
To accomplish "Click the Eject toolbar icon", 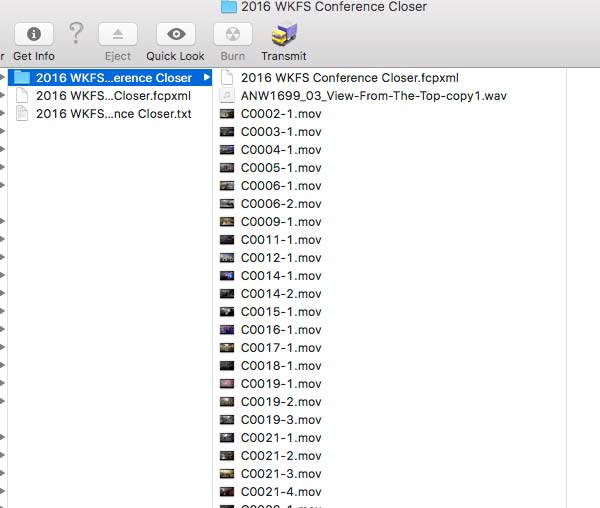I will [x=118, y=34].
